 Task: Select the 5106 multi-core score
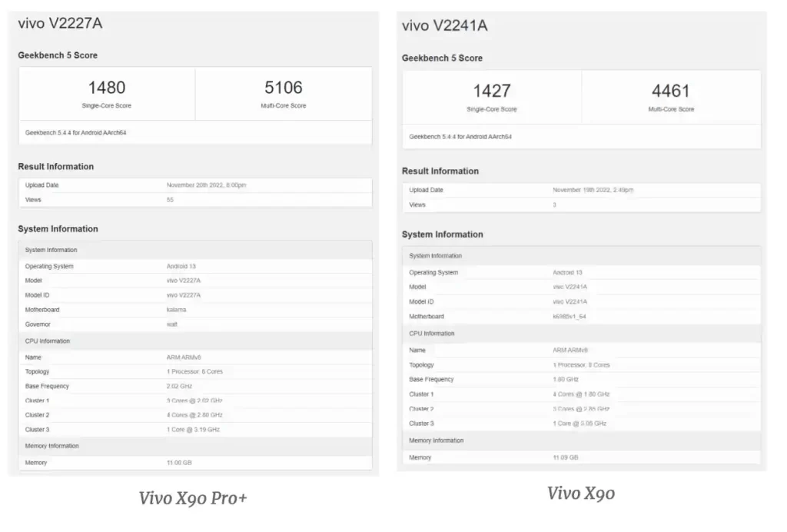coord(284,88)
